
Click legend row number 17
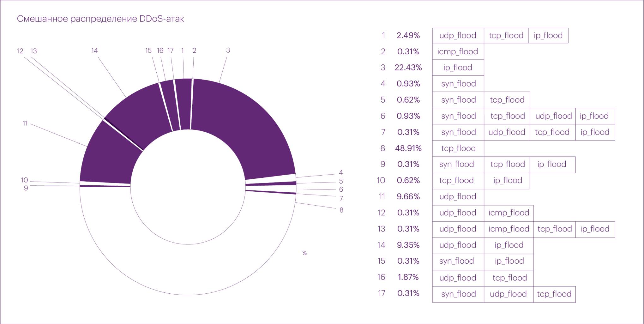coord(382,293)
